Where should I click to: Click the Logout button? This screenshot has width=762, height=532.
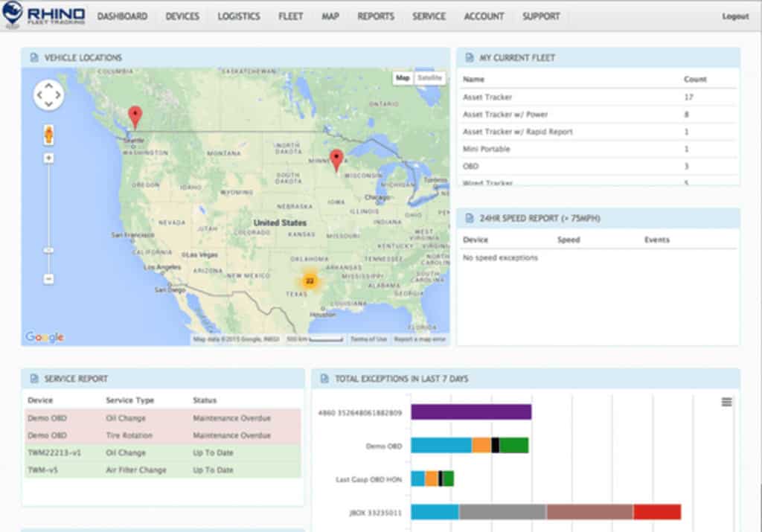[x=734, y=16]
